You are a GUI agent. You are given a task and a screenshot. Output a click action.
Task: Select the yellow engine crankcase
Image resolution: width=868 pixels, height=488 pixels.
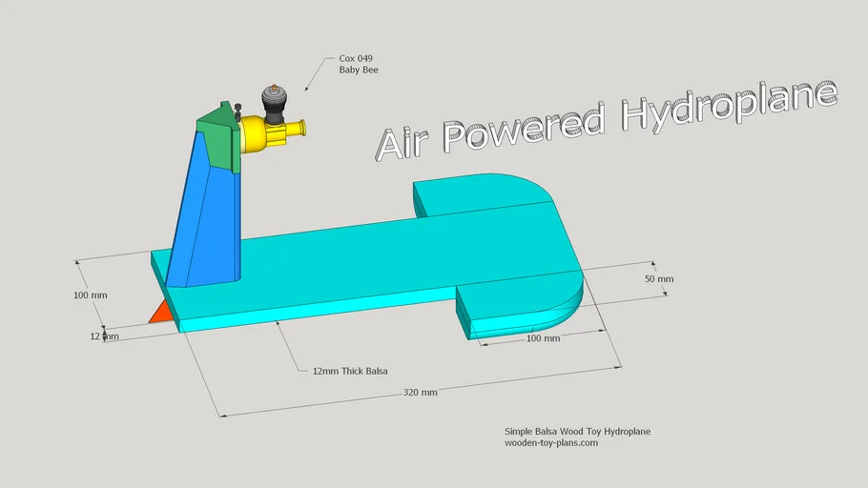click(x=258, y=134)
